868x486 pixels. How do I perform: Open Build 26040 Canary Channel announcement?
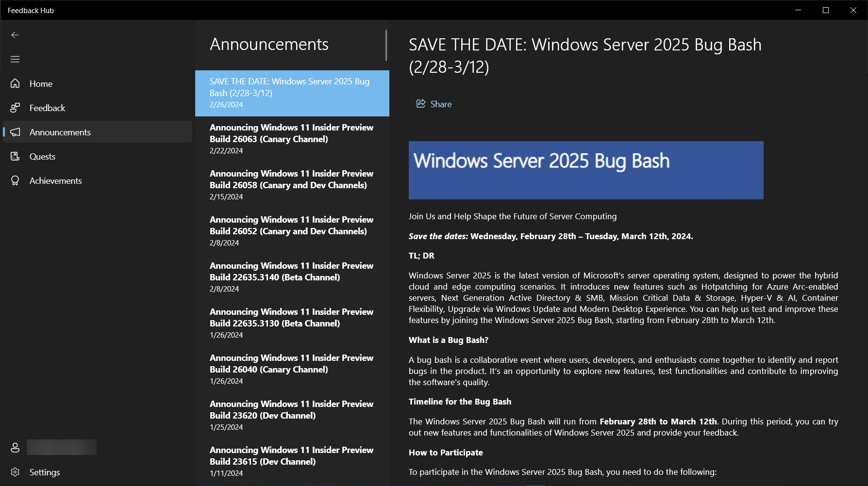point(292,370)
